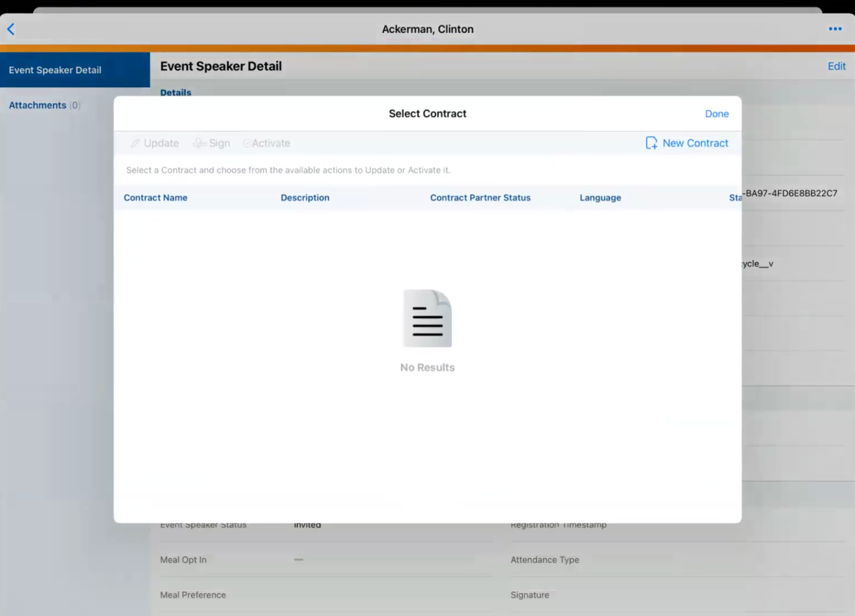Click the Details section heading
This screenshot has width=855, height=616.
[176, 92]
